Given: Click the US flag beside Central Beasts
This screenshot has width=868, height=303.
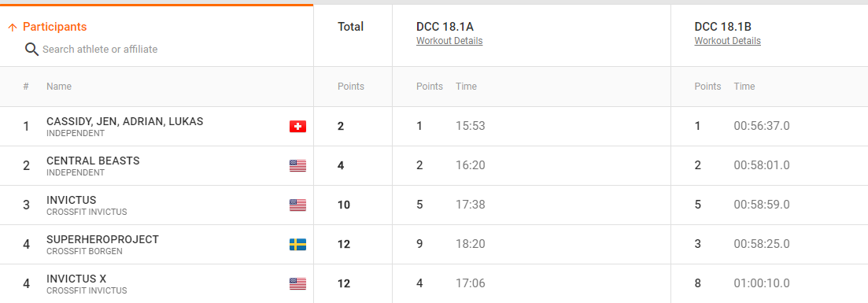Looking at the screenshot, I should 297,166.
